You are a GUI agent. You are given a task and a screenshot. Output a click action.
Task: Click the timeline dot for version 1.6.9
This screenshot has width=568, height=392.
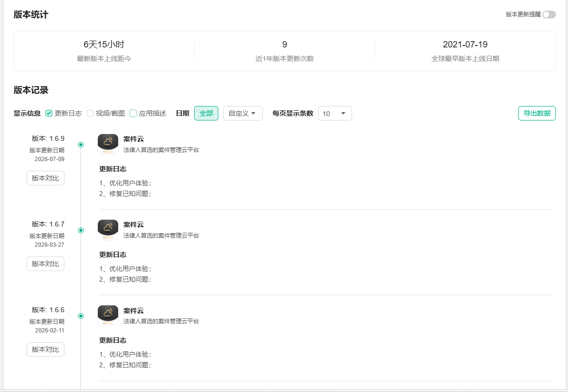pos(81,145)
